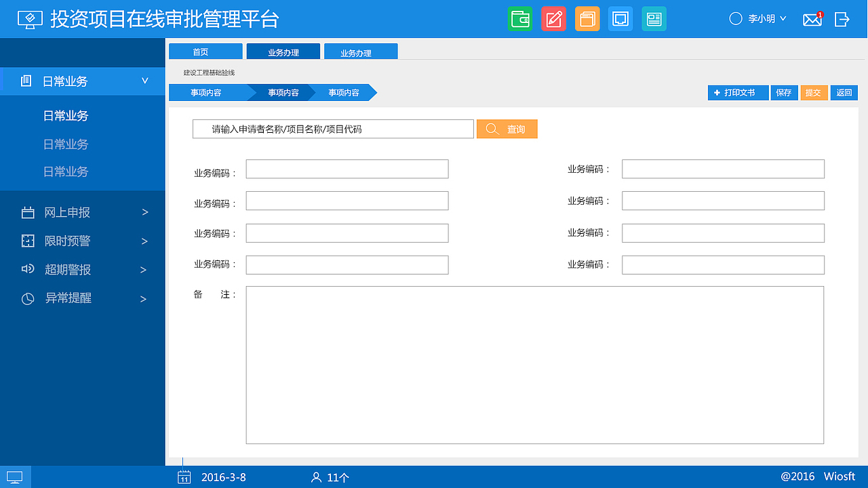Expand the 限时预警 menu arrow
This screenshot has width=868, height=488.
[144, 241]
